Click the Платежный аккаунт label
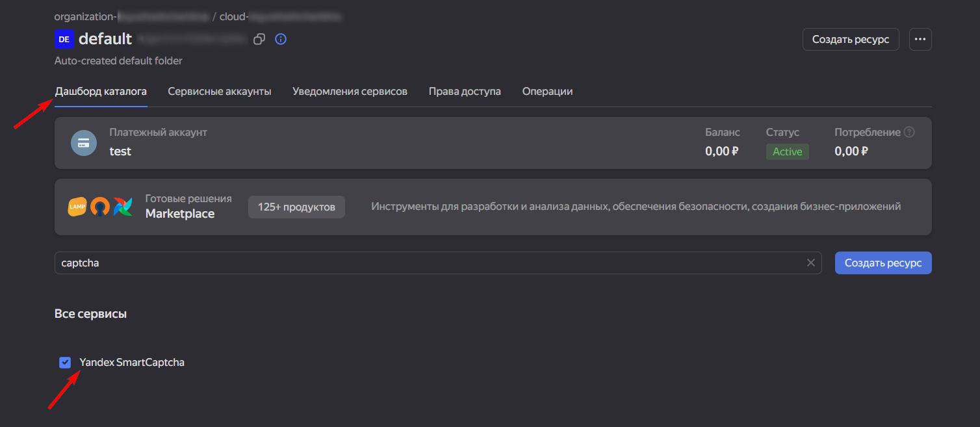The image size is (980, 427). [x=158, y=132]
